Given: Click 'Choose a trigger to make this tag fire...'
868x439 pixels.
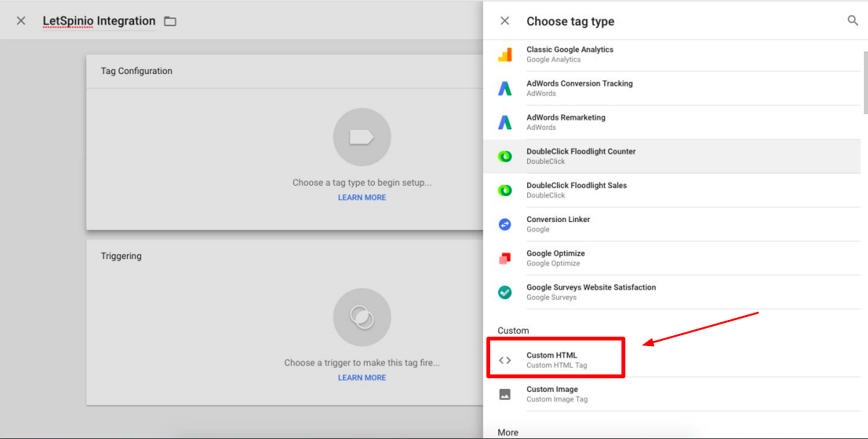Looking at the screenshot, I should [362, 363].
